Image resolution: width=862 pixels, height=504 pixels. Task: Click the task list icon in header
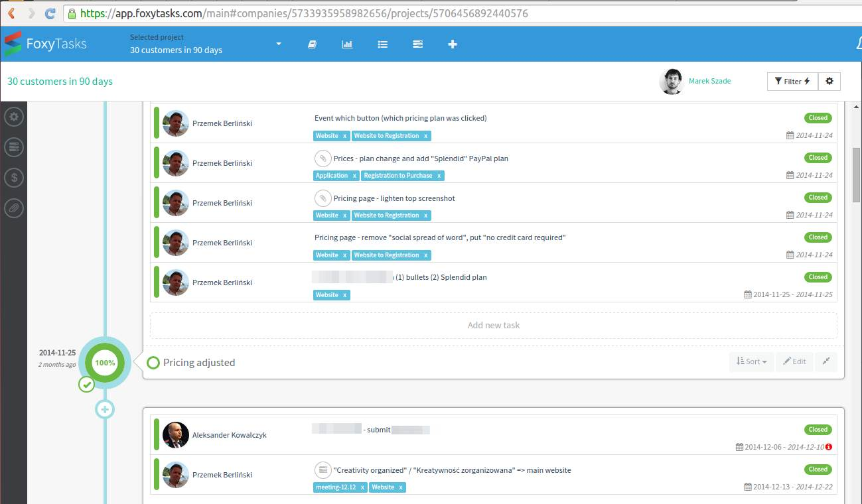point(382,44)
